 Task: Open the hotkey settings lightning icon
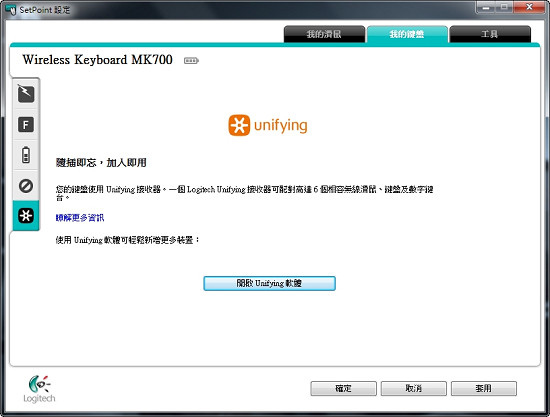26,94
